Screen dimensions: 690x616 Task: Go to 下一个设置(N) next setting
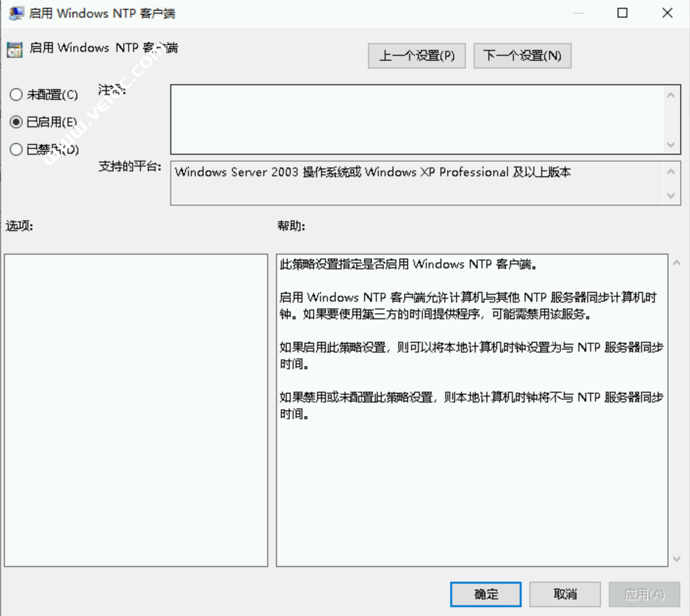pyautogui.click(x=522, y=56)
